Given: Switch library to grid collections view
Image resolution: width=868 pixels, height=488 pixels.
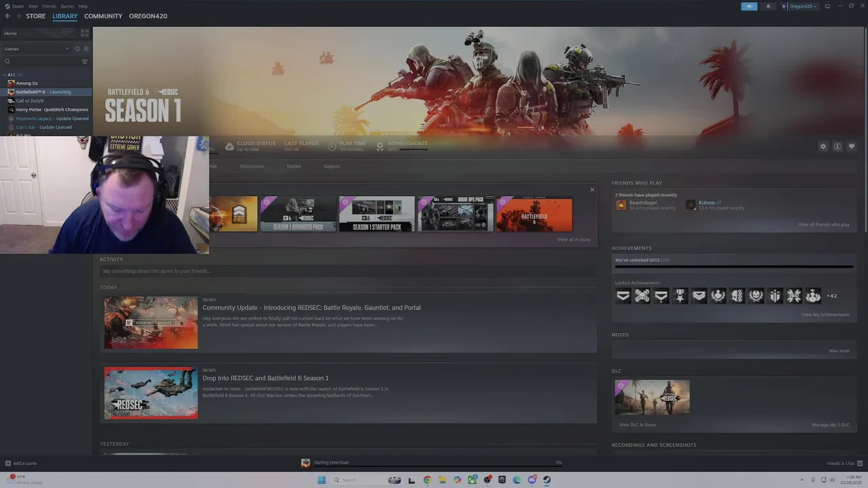Looking at the screenshot, I should (x=85, y=33).
